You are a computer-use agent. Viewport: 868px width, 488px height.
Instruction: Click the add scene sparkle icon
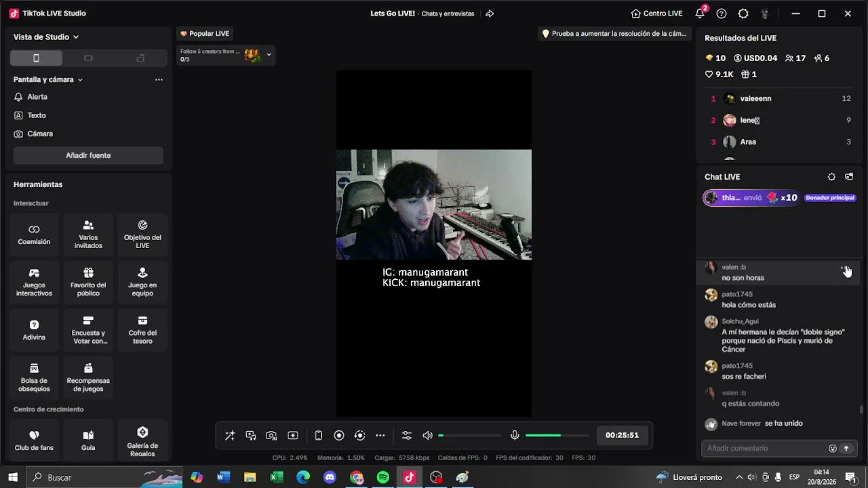coord(293,436)
